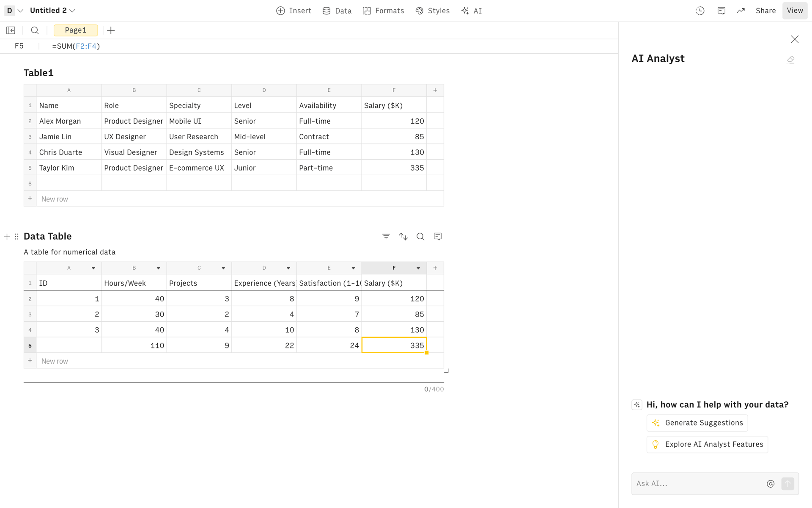Open the search icon beside Page1 tab
This screenshot has height=508, width=812.
(35, 30)
